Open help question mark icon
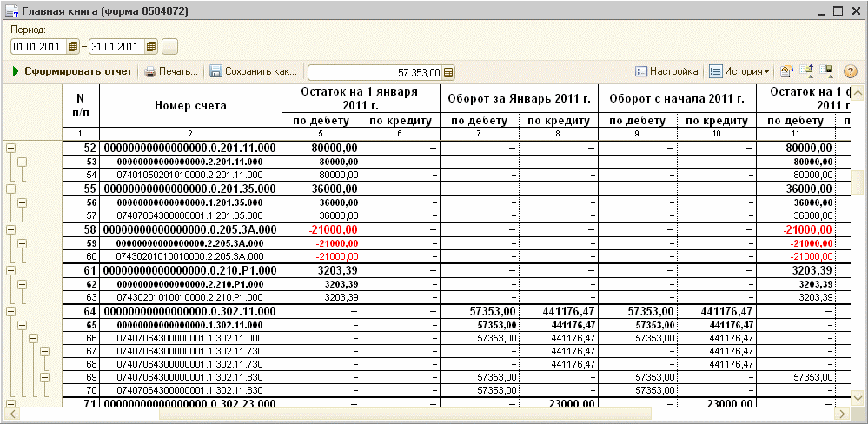The image size is (868, 424). [x=851, y=71]
